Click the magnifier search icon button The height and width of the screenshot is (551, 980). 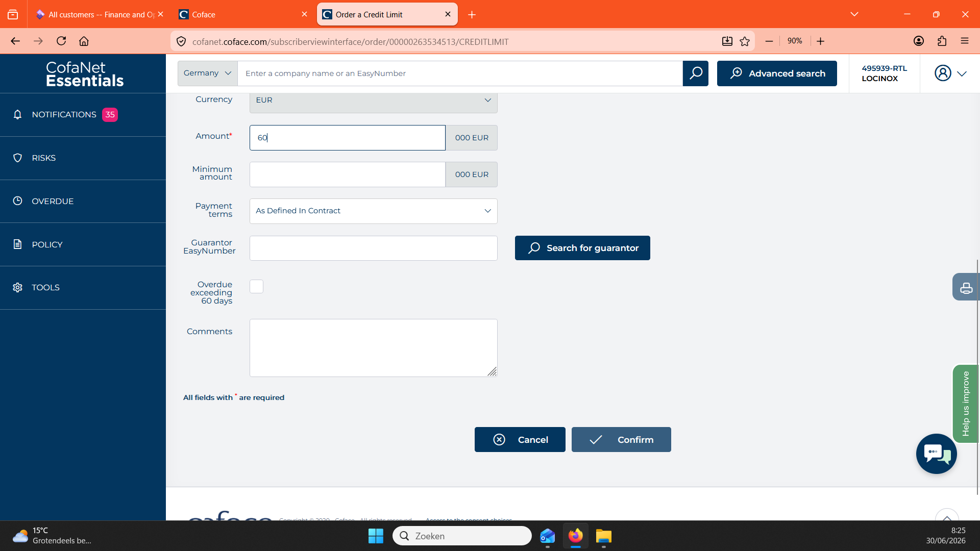[695, 73]
